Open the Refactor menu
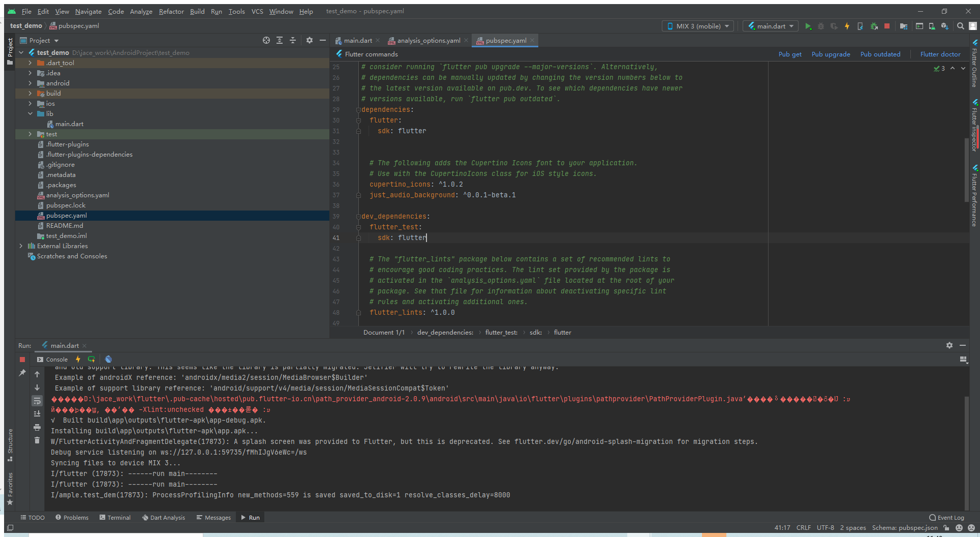Screen dimensions: 980x537 pyautogui.click(x=171, y=11)
